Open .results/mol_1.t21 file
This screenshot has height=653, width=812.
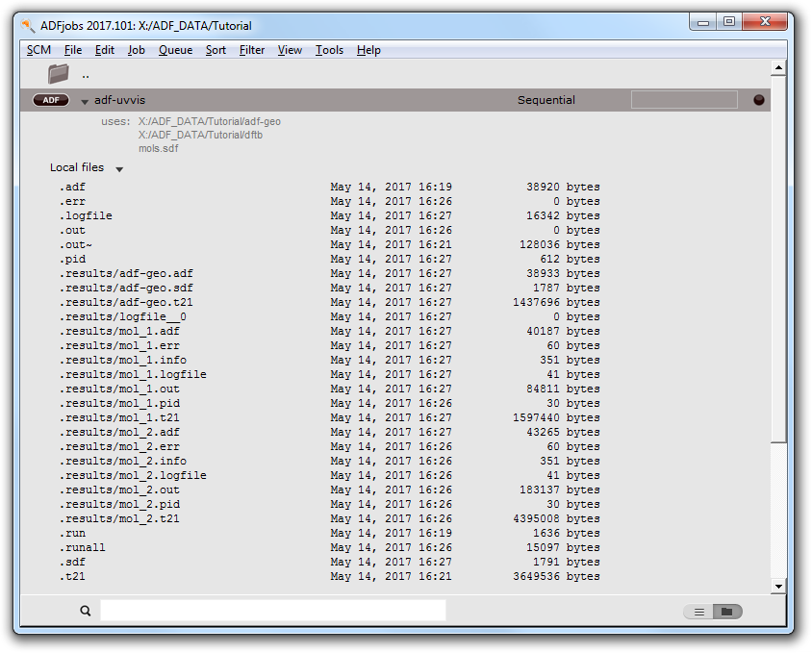(119, 418)
